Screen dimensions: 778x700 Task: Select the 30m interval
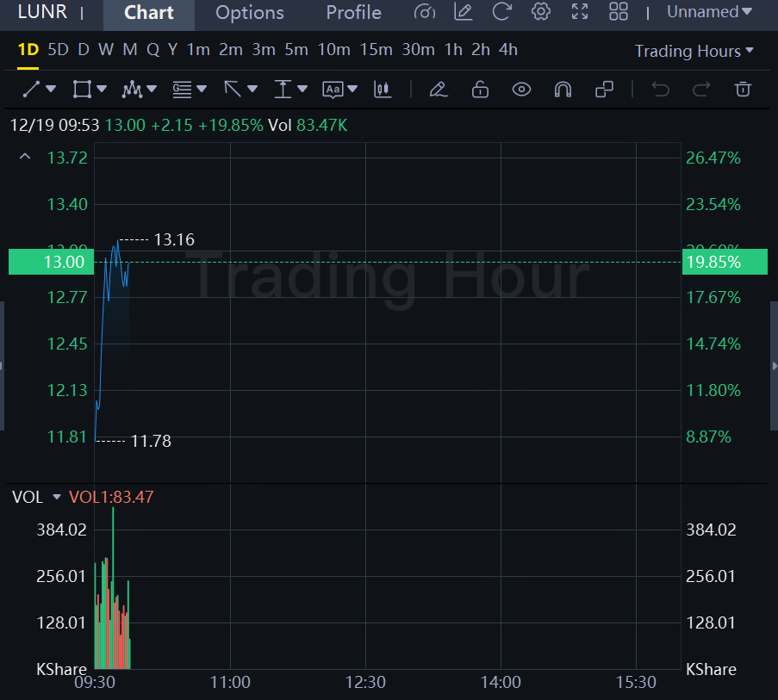(418, 50)
